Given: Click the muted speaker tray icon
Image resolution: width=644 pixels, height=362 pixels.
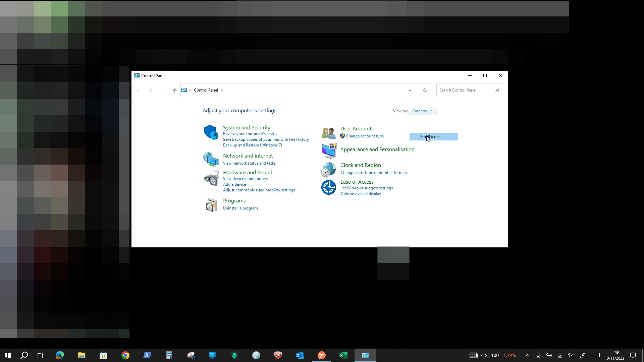Looking at the screenshot, I should [x=570, y=355].
